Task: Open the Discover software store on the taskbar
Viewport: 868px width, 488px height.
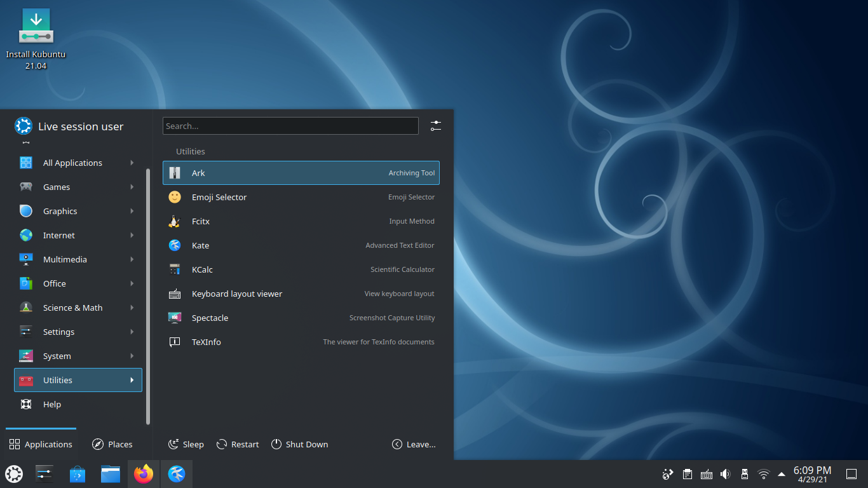Action: [x=78, y=474]
